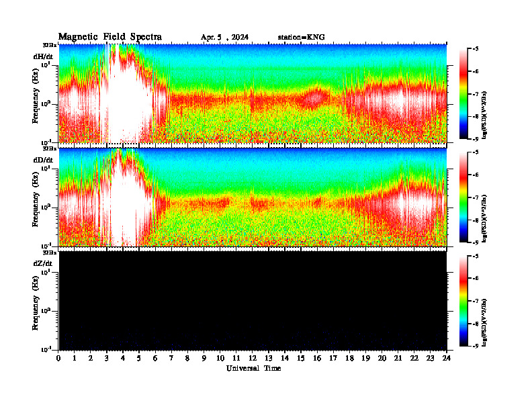Image resolution: width=532 pixels, height=411 pixels.
Task: Click the dD/dt panel color scale bar
Action: [x=463, y=197]
